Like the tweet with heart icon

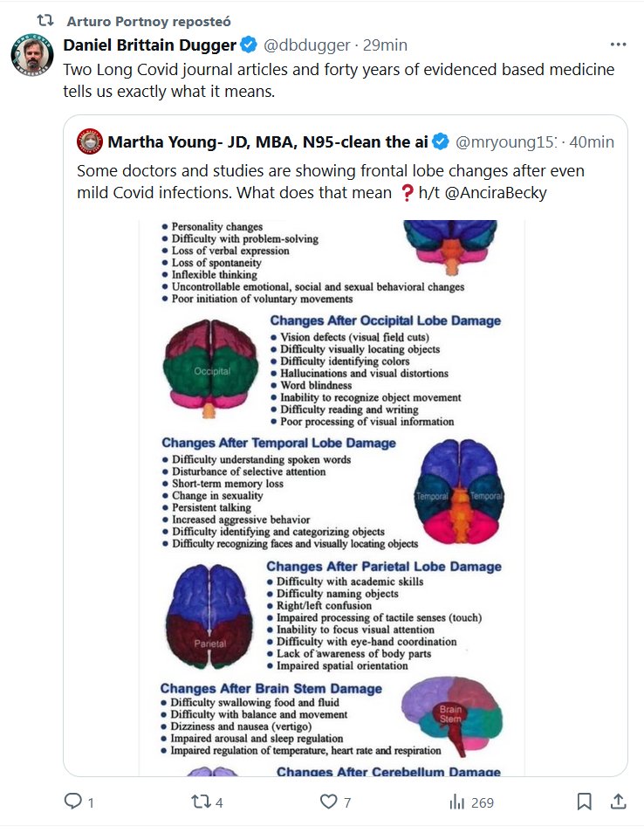click(328, 802)
